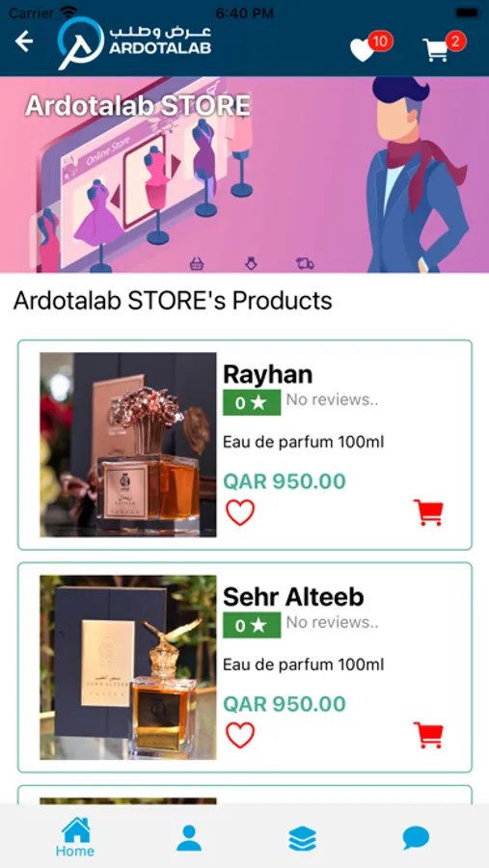Image resolution: width=489 pixels, height=868 pixels.
Task: Open the chat messages tab
Action: click(x=416, y=837)
